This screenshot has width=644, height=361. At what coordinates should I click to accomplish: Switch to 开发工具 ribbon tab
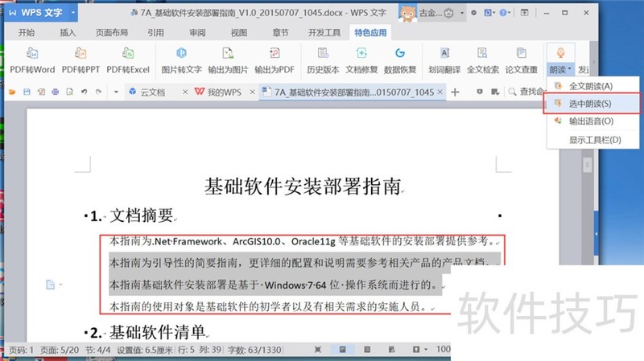tap(324, 32)
